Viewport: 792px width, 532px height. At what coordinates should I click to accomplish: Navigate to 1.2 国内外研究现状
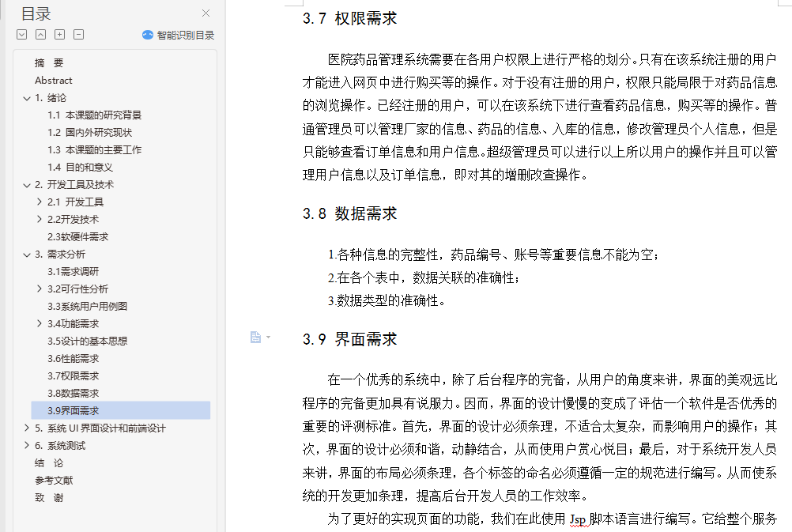(89, 132)
